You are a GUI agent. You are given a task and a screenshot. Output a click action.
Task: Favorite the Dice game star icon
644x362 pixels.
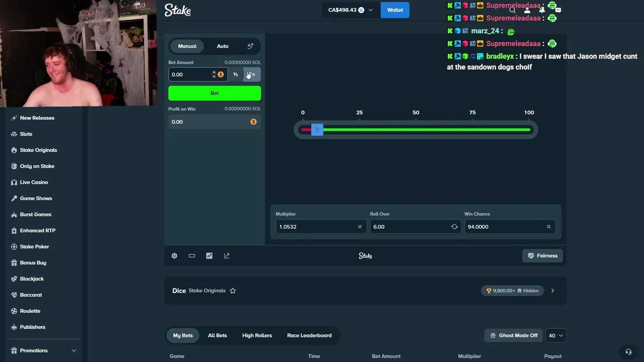(233, 291)
